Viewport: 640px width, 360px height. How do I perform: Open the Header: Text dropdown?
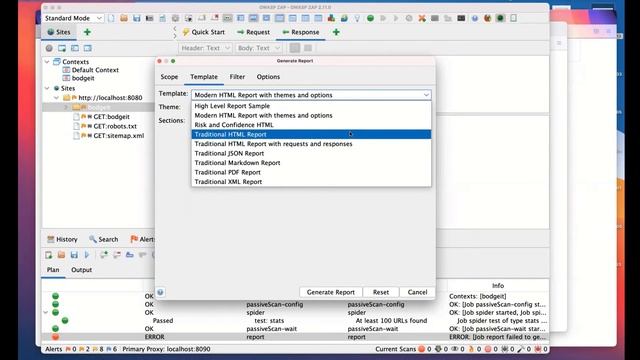tap(205, 48)
